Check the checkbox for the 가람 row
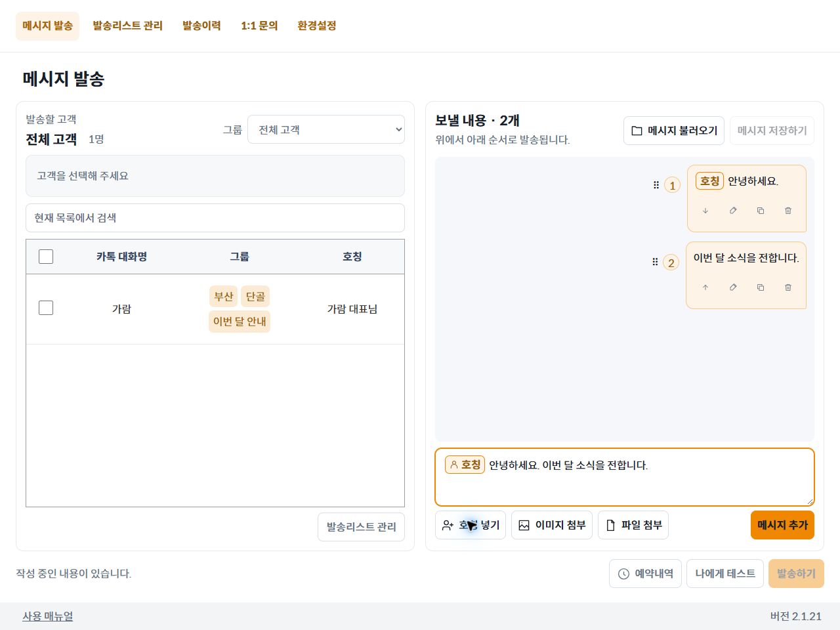Screen dimensions: 840x630 [46, 308]
